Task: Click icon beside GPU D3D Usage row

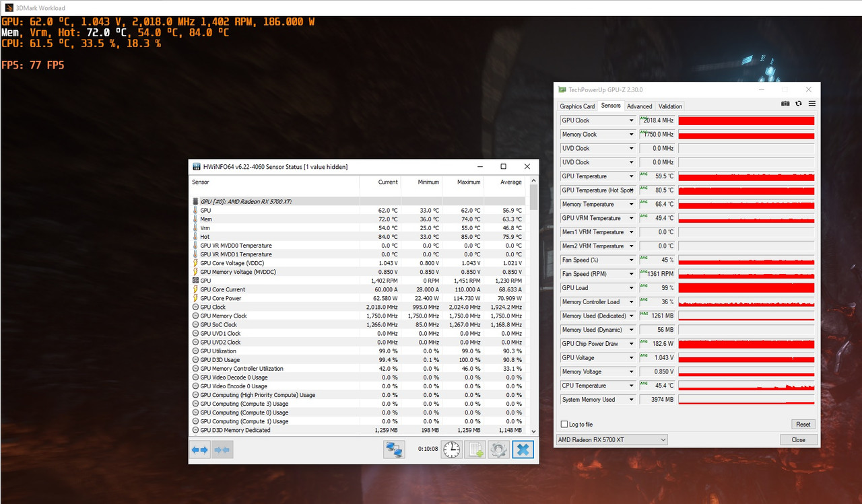Action: pos(195,359)
